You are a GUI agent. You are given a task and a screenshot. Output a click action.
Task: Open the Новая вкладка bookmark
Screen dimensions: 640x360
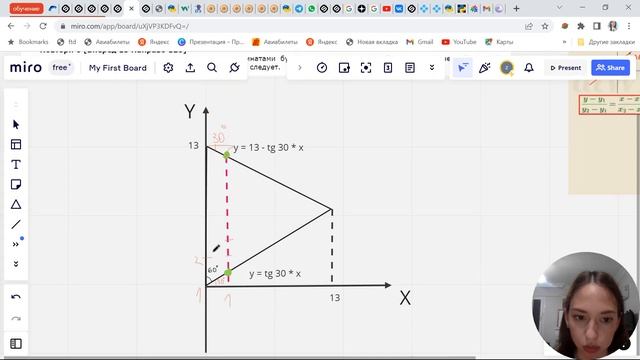click(x=372, y=42)
